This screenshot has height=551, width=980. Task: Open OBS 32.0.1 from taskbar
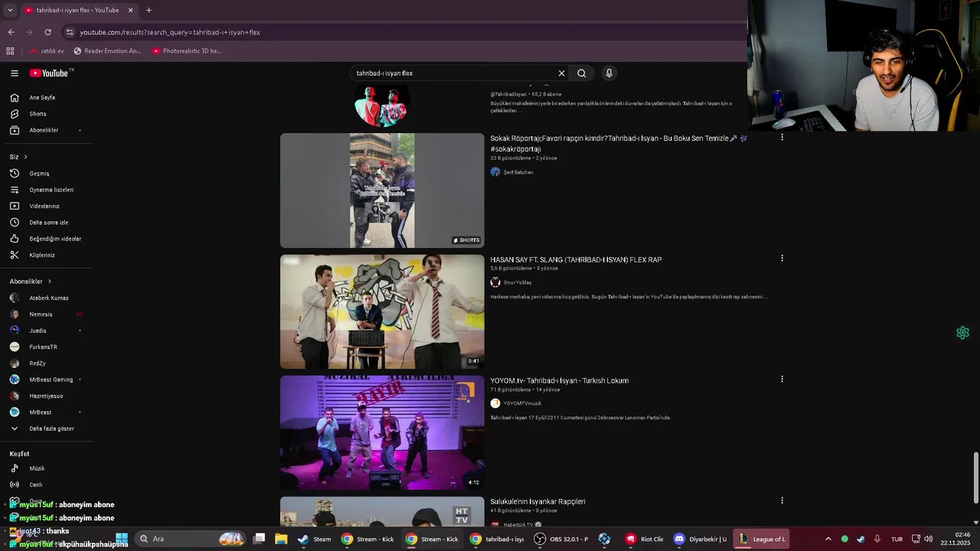tap(561, 539)
